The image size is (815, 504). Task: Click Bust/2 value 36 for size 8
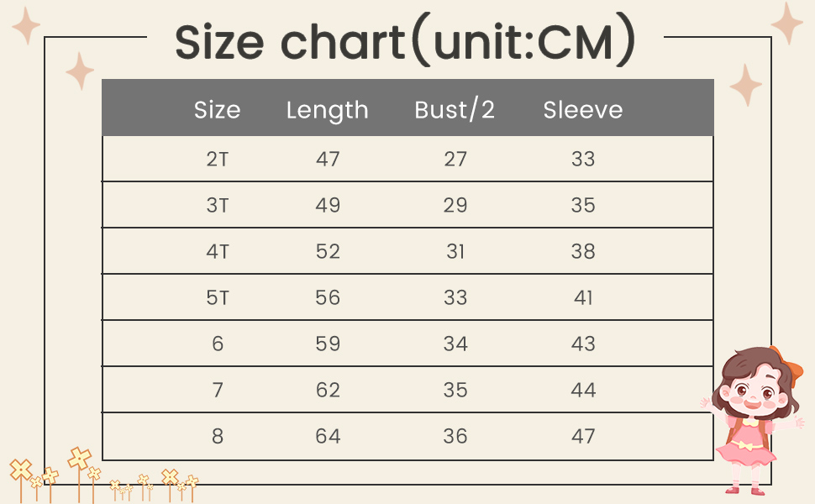pyautogui.click(x=455, y=436)
